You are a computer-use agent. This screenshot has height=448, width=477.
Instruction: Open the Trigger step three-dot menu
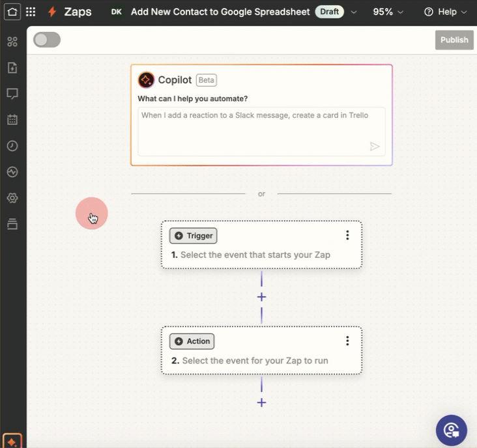pyautogui.click(x=347, y=235)
